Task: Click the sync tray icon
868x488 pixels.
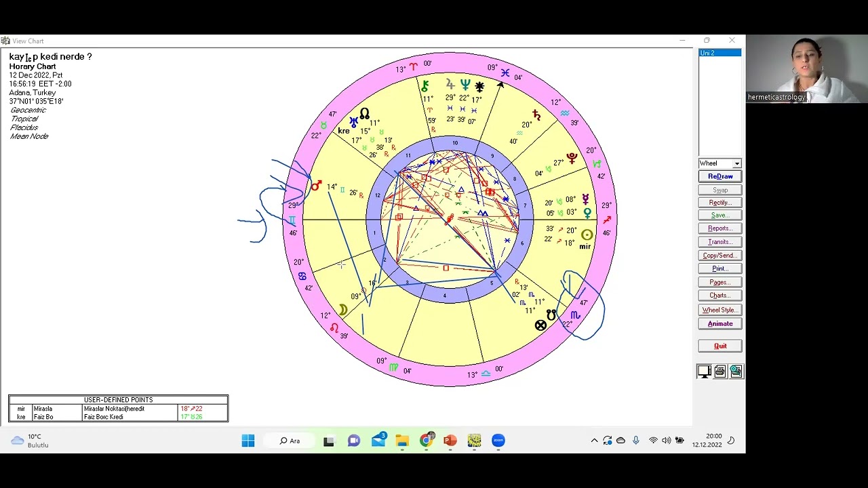Action: click(x=608, y=441)
